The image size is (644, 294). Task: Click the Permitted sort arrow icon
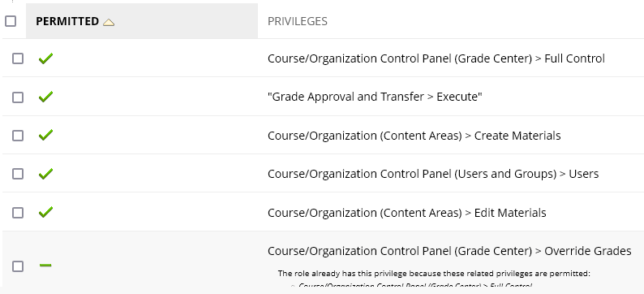(x=109, y=22)
